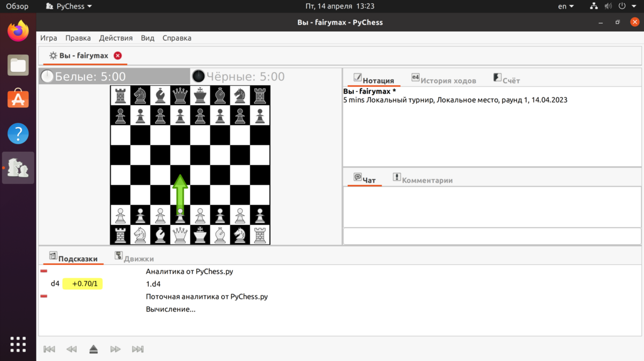Click the 'Белые: 5:00' clock label
This screenshot has width=644, height=361.
90,77
